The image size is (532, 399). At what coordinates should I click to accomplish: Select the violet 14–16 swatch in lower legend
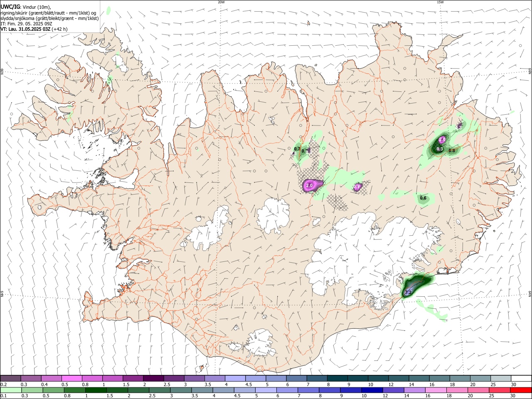click(x=414, y=390)
